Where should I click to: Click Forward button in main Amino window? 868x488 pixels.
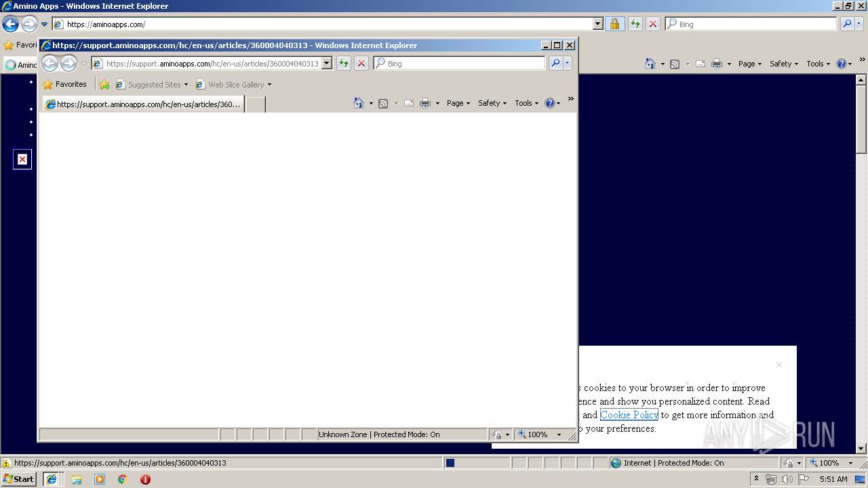pyautogui.click(x=29, y=24)
